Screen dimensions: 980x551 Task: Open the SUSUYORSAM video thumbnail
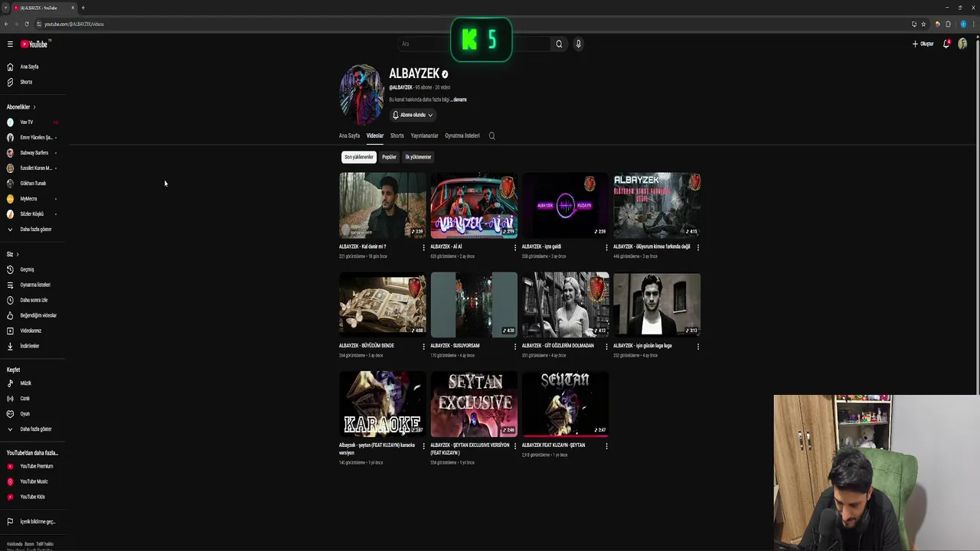coord(474,305)
